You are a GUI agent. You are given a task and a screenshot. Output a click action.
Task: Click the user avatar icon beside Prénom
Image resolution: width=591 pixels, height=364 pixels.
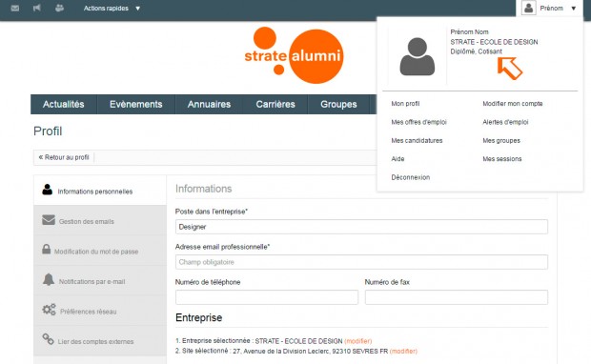coord(528,8)
